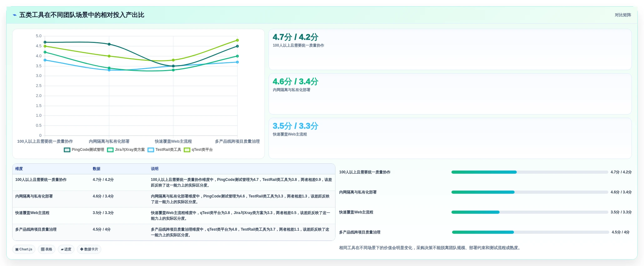Click the 内网隔离与私有化部署 progress bar
Image resolution: width=644 pixels, height=266 pixels.
(530, 192)
